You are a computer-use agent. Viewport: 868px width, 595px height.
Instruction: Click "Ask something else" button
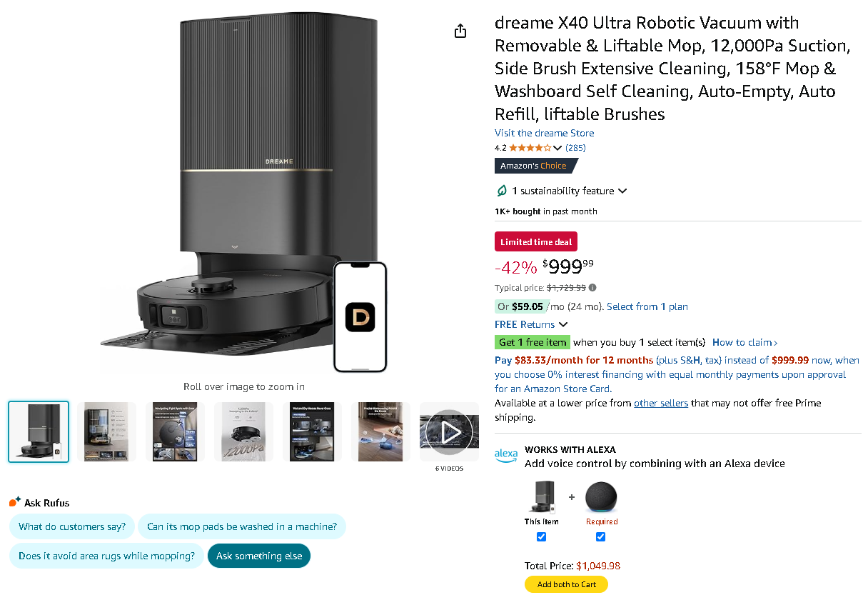click(259, 556)
